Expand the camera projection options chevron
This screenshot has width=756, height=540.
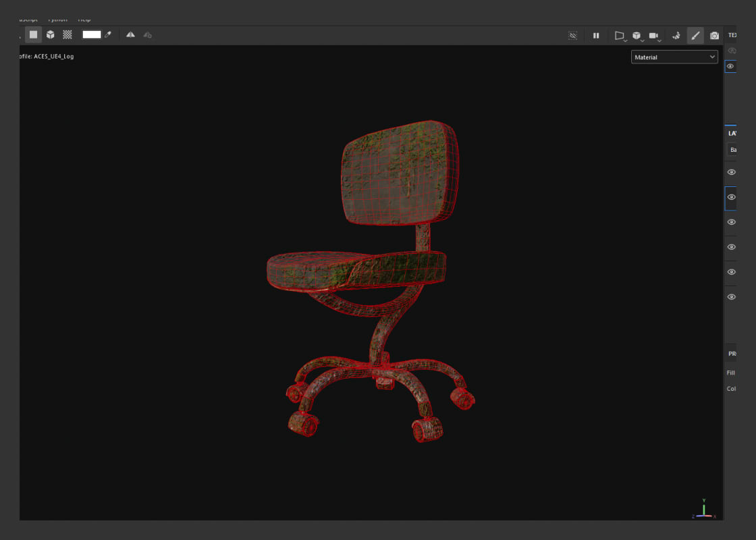point(659,40)
